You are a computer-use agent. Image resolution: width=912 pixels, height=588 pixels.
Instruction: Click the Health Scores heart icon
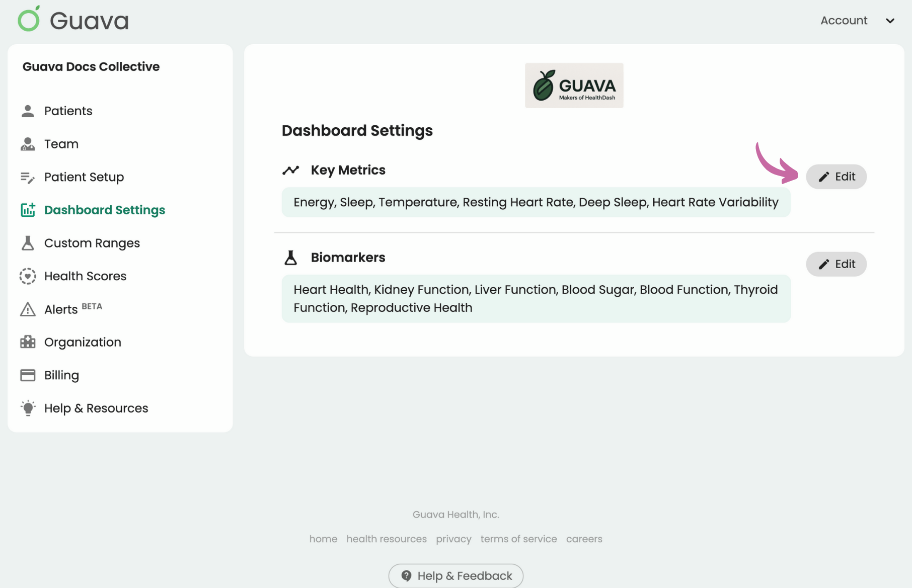28,276
